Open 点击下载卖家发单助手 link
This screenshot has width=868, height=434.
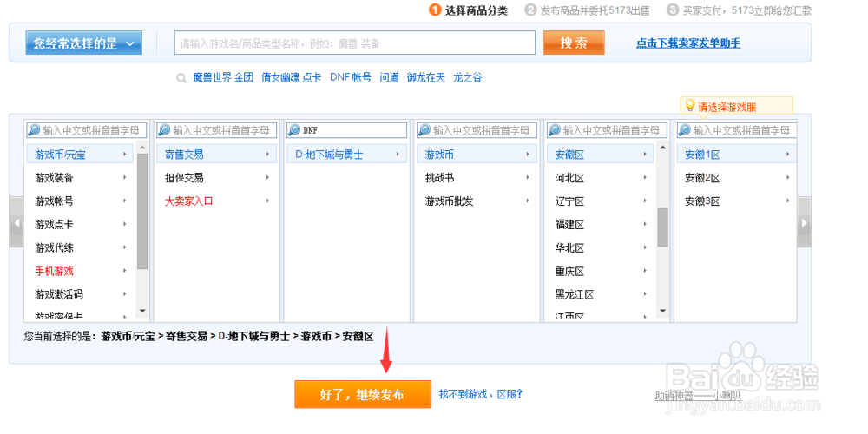[x=688, y=43]
